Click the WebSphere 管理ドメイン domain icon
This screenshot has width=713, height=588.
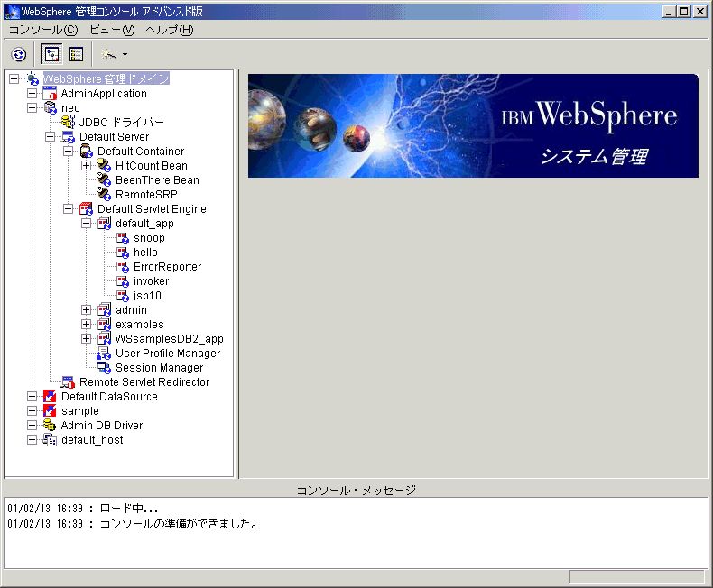tap(32, 78)
